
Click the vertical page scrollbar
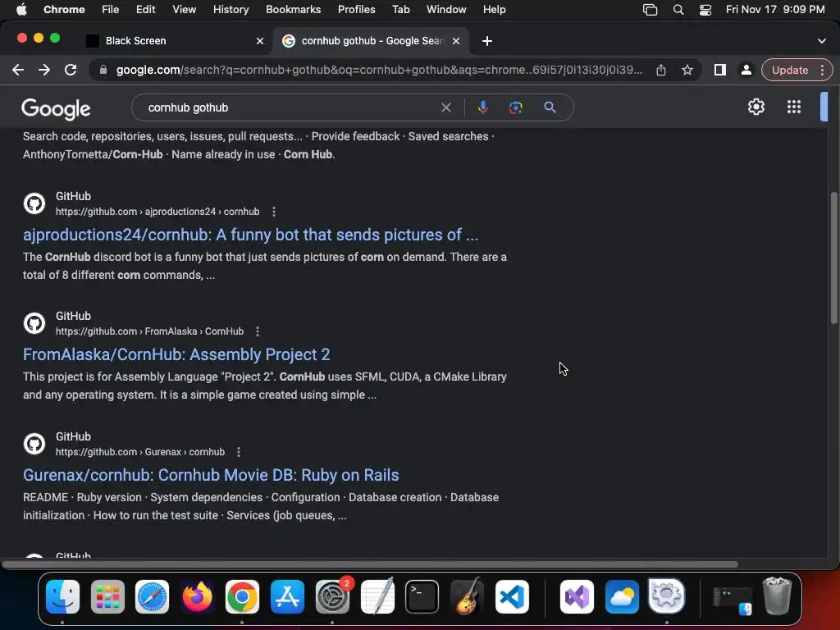pyautogui.click(x=834, y=257)
